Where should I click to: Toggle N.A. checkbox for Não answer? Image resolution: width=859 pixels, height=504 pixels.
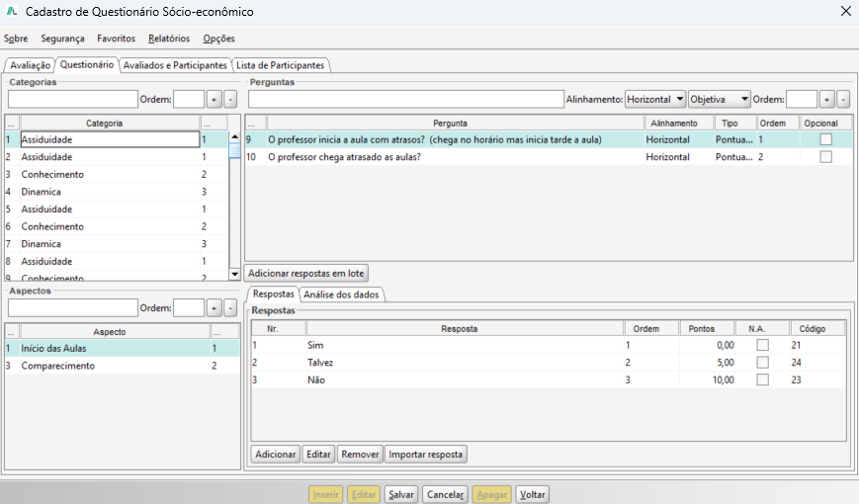click(762, 379)
